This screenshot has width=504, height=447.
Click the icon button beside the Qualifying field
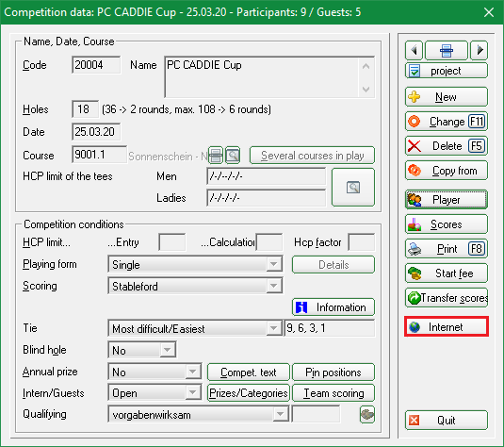[x=367, y=414]
